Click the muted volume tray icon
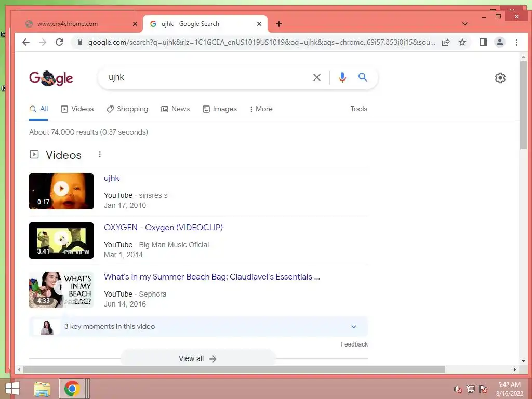532x399 pixels. click(458, 389)
